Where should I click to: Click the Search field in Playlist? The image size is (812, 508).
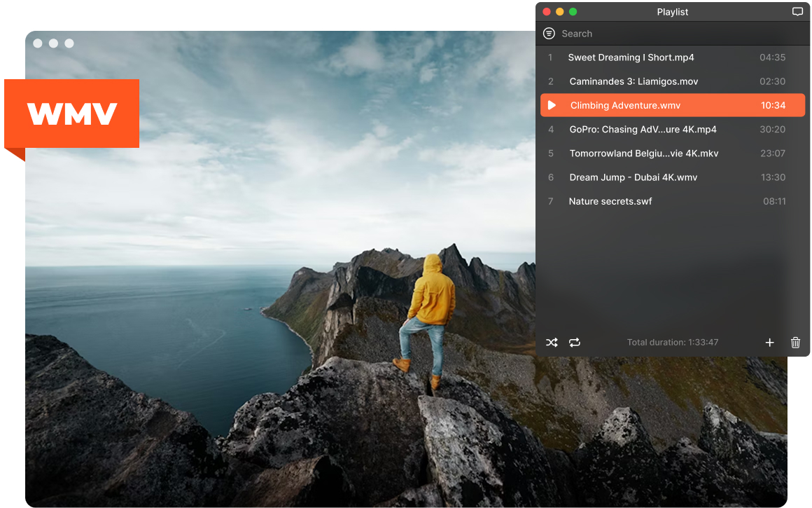pyautogui.click(x=673, y=34)
